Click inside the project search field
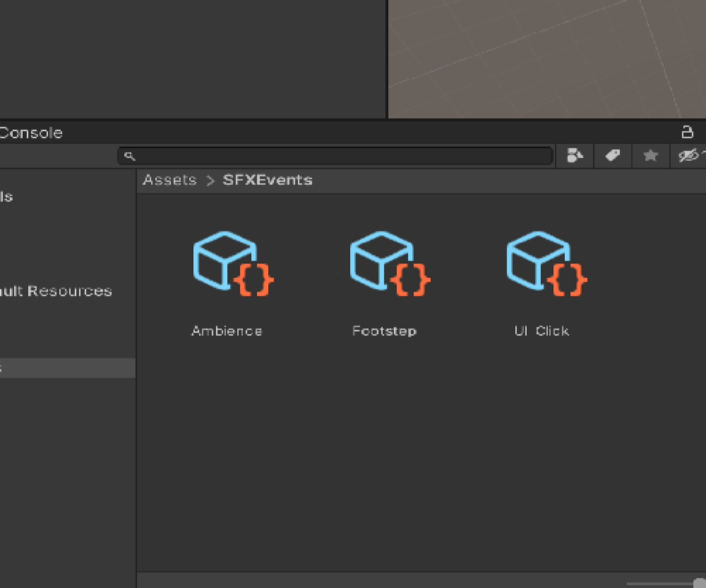706x588 pixels. tap(339, 156)
